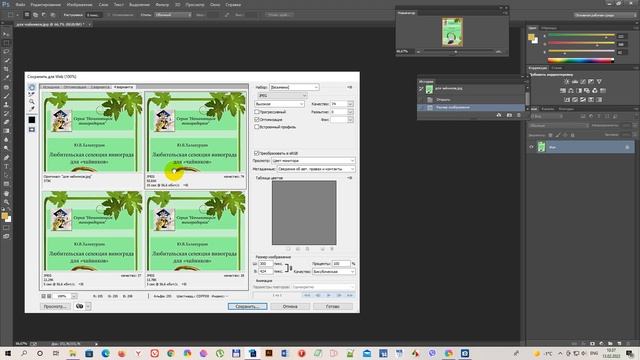Viewport: 640px width, 360px height.
Task: Click the Отмена button
Action: tap(290, 306)
